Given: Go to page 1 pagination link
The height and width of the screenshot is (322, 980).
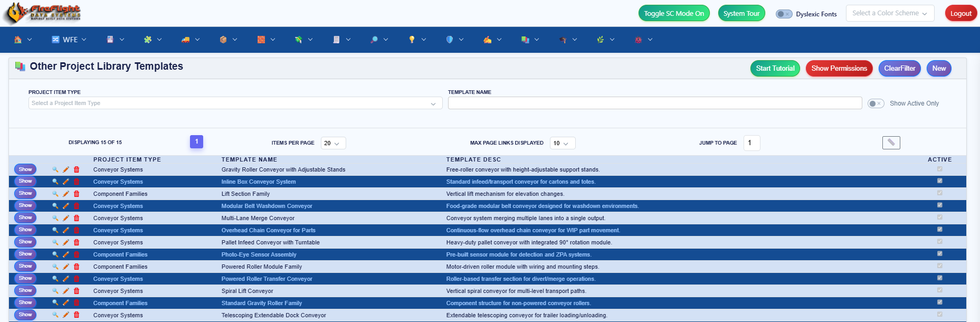Looking at the screenshot, I should tap(196, 141).
